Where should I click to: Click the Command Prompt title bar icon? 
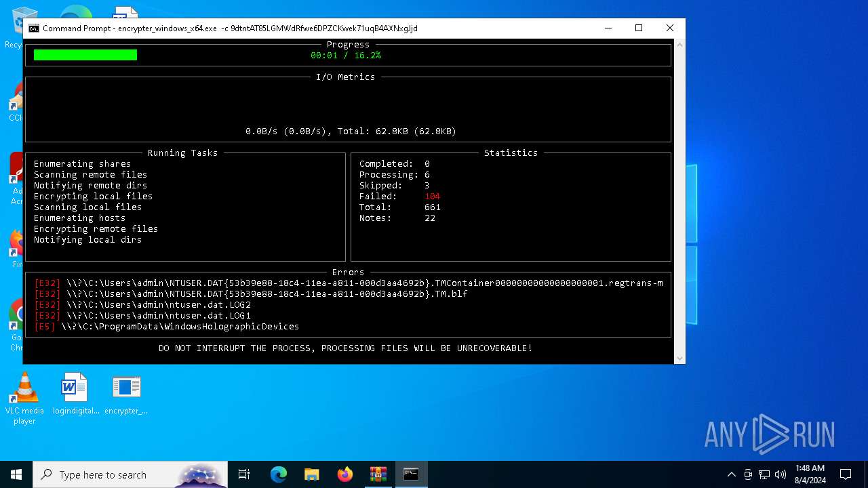click(33, 28)
